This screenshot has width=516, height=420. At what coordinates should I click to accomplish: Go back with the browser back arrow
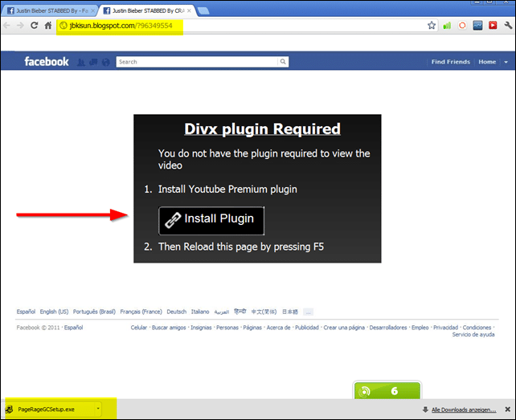pyautogui.click(x=7, y=26)
